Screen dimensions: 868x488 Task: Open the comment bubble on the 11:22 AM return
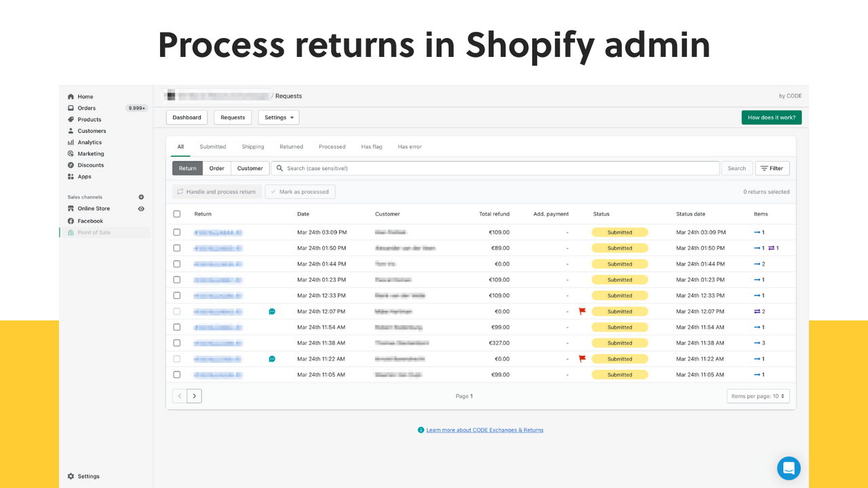click(272, 359)
